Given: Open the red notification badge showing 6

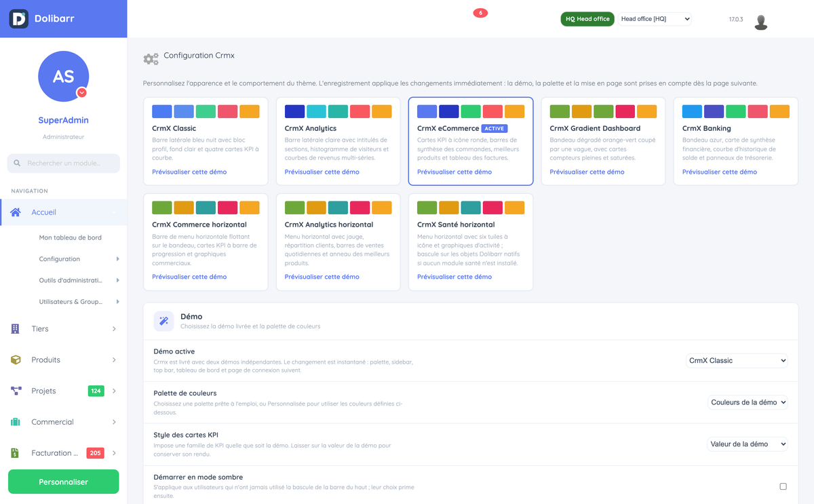Looking at the screenshot, I should point(480,13).
